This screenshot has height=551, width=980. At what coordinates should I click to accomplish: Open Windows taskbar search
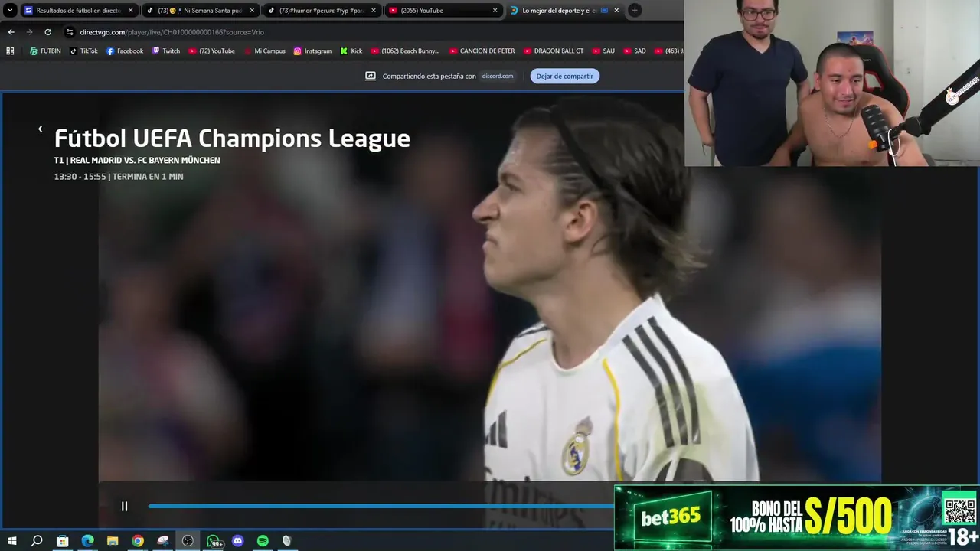coord(37,541)
